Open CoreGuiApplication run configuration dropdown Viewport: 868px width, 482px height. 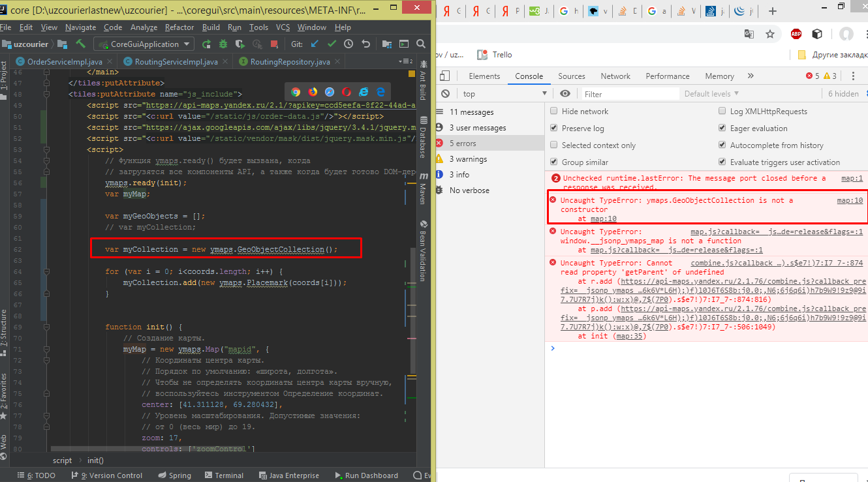click(x=144, y=44)
